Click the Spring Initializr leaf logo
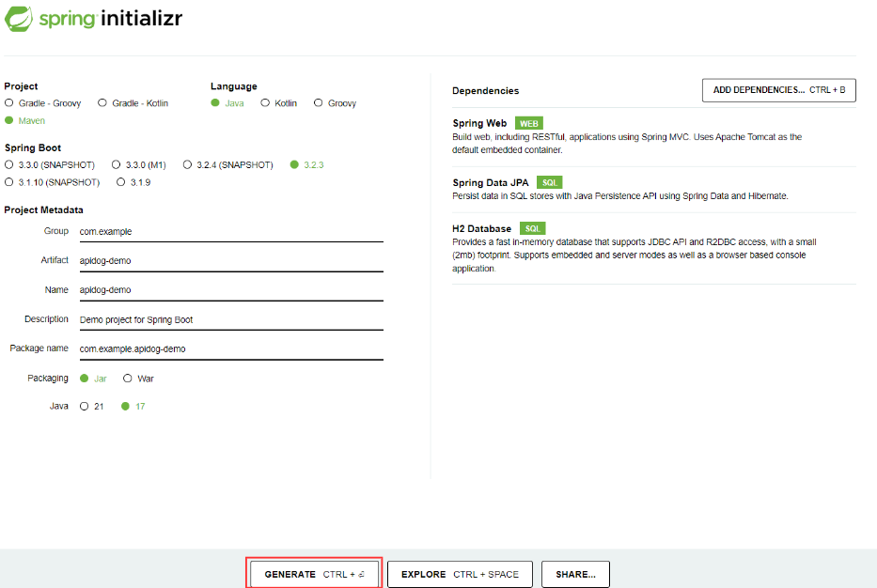 (x=19, y=19)
